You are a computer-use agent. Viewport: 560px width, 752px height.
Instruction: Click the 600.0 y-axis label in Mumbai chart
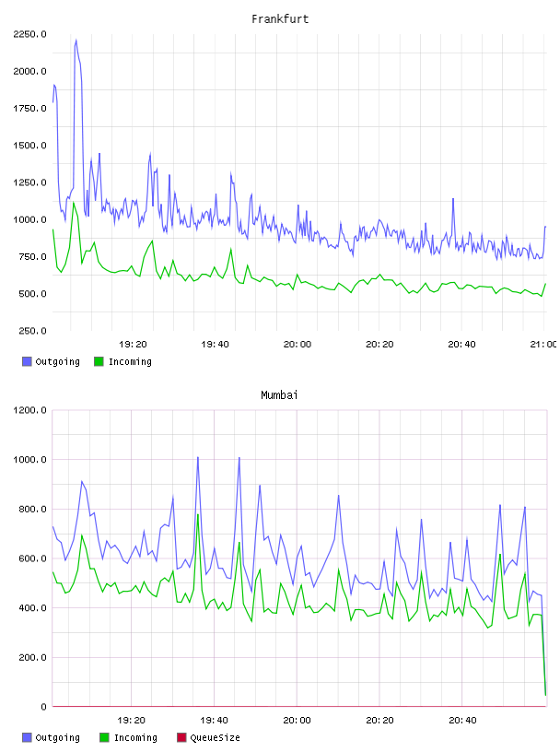[32, 558]
